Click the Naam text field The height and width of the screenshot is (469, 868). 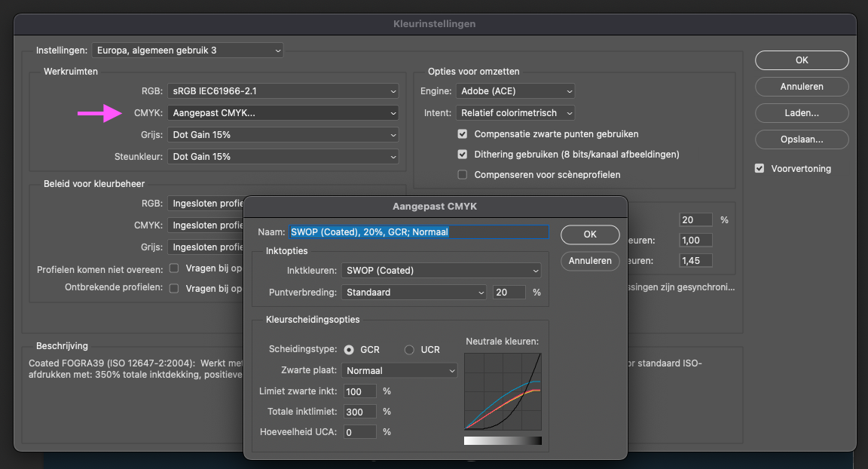[418, 232]
